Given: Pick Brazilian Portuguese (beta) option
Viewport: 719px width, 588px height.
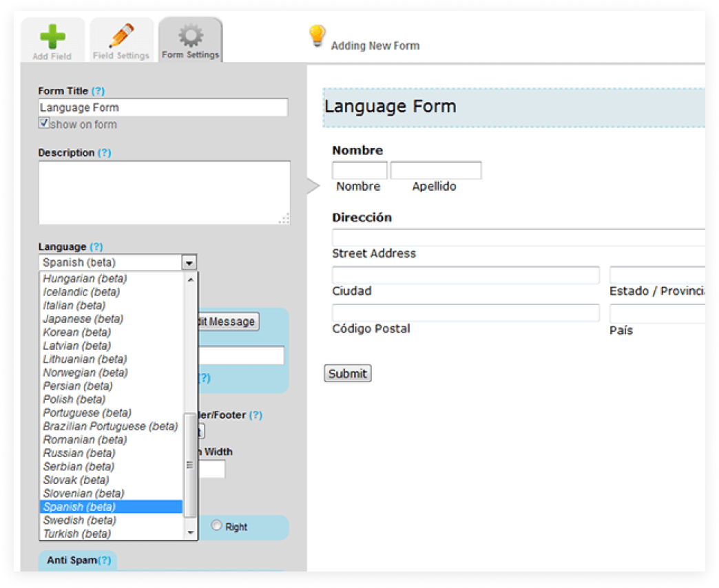Looking at the screenshot, I should click(x=110, y=426).
